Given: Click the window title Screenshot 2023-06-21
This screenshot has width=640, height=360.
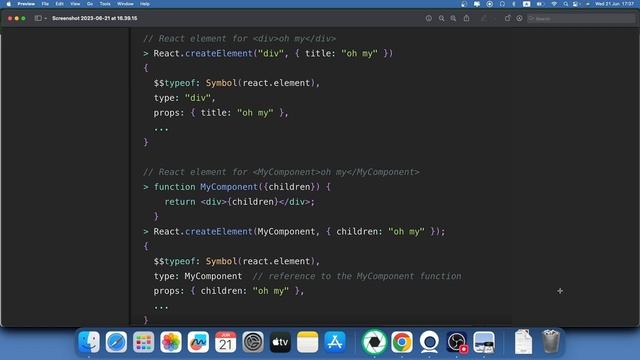Looking at the screenshot, I should click(95, 18).
